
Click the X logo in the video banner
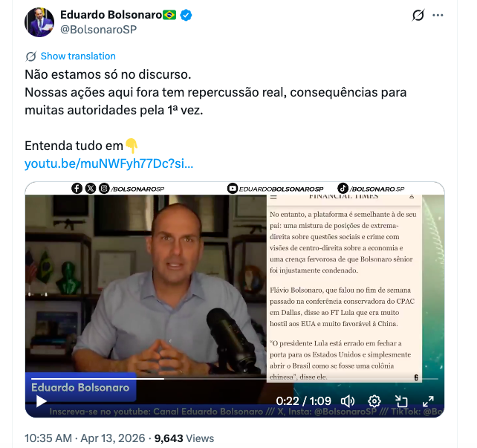pos(91,189)
